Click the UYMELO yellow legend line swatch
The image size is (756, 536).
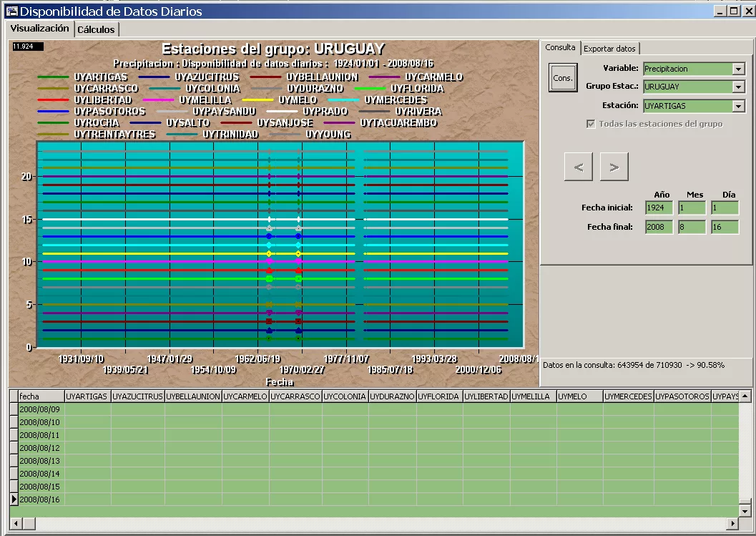tap(258, 100)
